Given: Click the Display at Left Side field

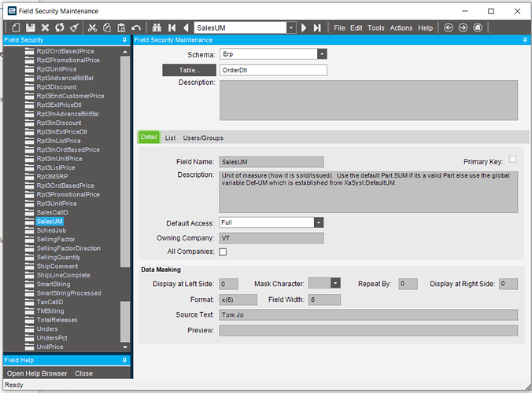Looking at the screenshot, I should [x=229, y=284].
